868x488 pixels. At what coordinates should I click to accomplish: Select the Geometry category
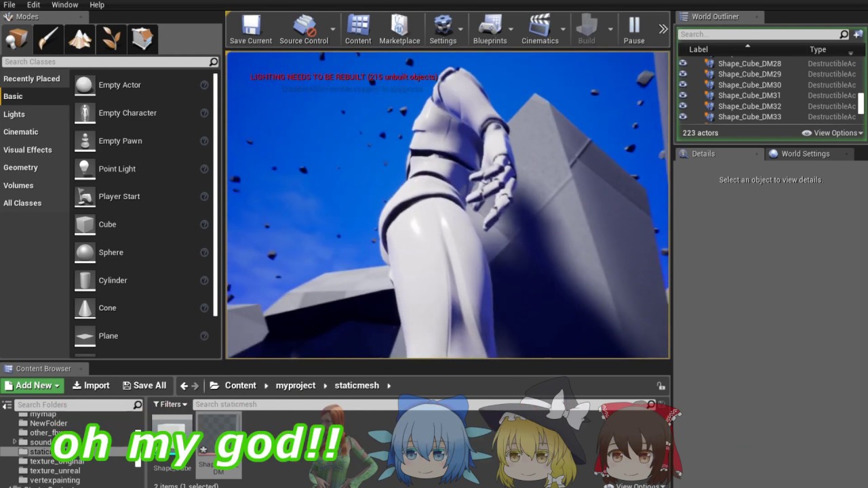click(21, 167)
